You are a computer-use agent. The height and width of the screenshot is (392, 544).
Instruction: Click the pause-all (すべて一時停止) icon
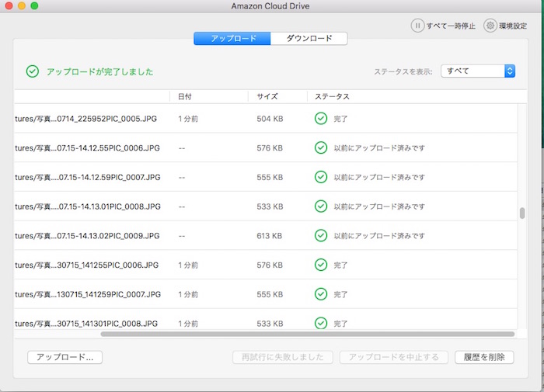coord(417,26)
